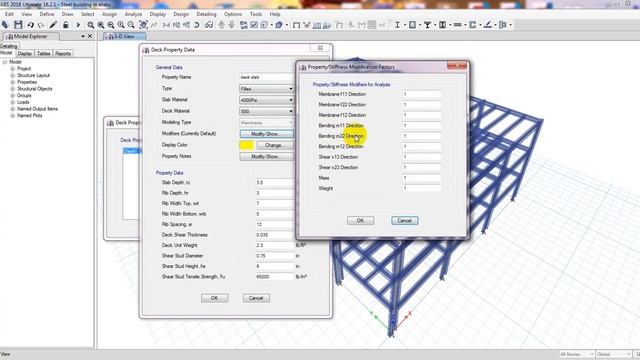Screen dimensions: 640x360
Task: Click the Weight modifier input field
Action: 422,188
